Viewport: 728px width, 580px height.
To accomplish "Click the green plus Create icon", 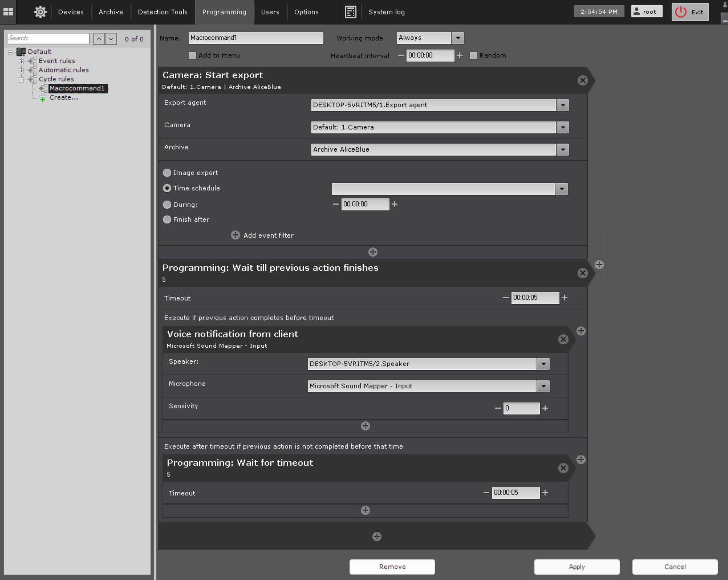I will pos(43,99).
